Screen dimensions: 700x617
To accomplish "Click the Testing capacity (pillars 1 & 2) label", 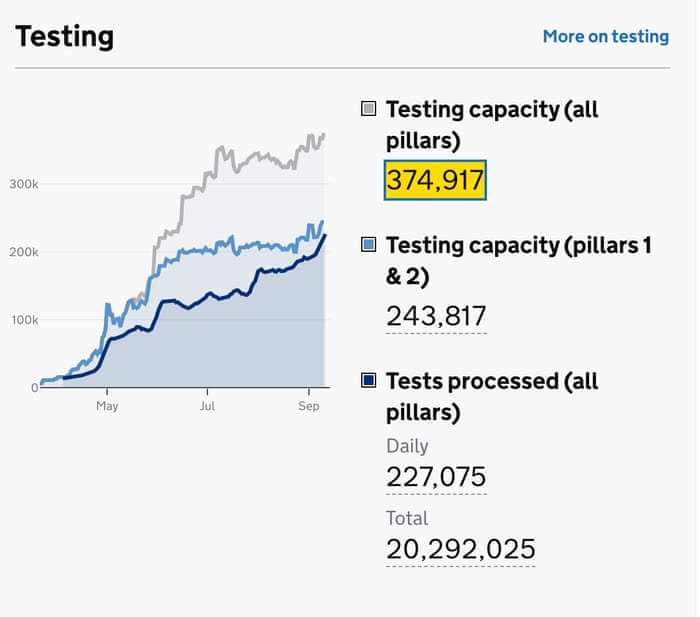I will [518, 260].
